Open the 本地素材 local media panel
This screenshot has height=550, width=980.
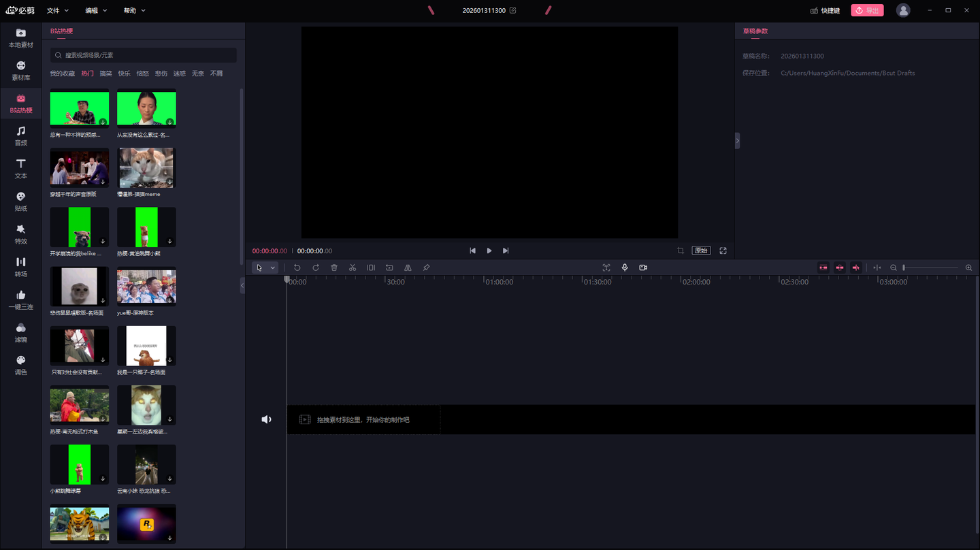pos(20,38)
